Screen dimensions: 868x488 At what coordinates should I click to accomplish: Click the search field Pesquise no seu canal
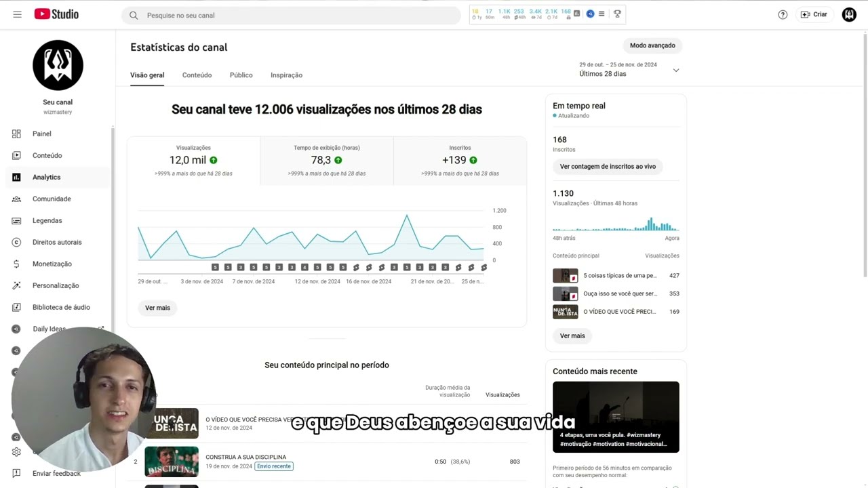click(291, 15)
